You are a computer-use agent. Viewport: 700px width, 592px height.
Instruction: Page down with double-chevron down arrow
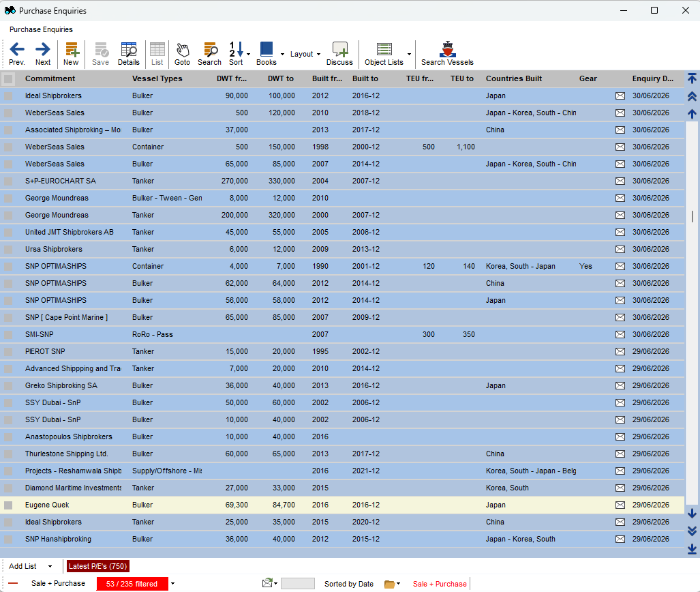tap(692, 531)
